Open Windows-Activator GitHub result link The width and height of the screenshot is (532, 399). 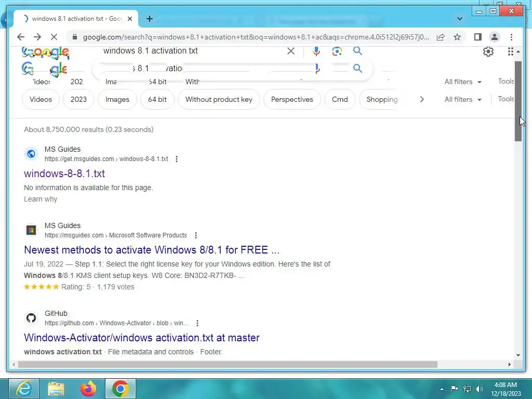point(142,338)
